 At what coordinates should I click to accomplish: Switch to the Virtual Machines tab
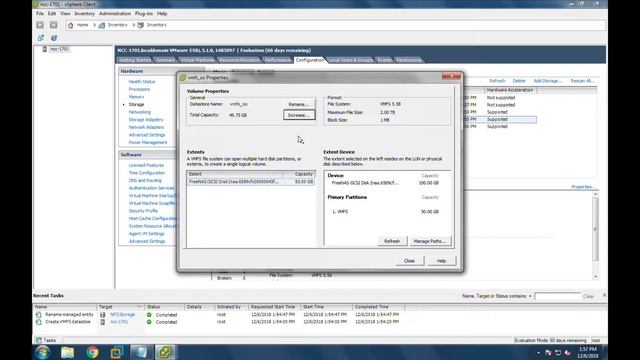tap(197, 60)
